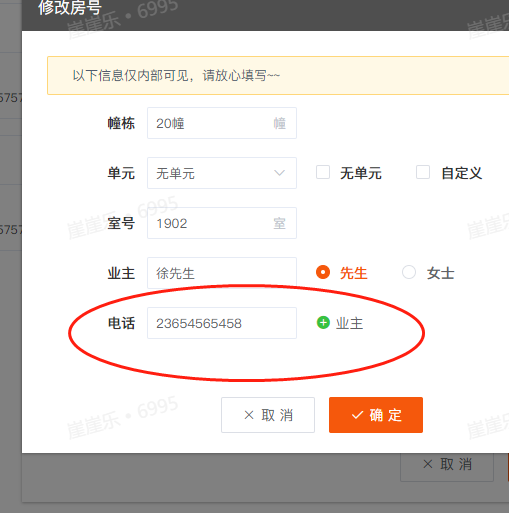
Task: Click the chevron arrow in 单元 selector
Action: (279, 173)
